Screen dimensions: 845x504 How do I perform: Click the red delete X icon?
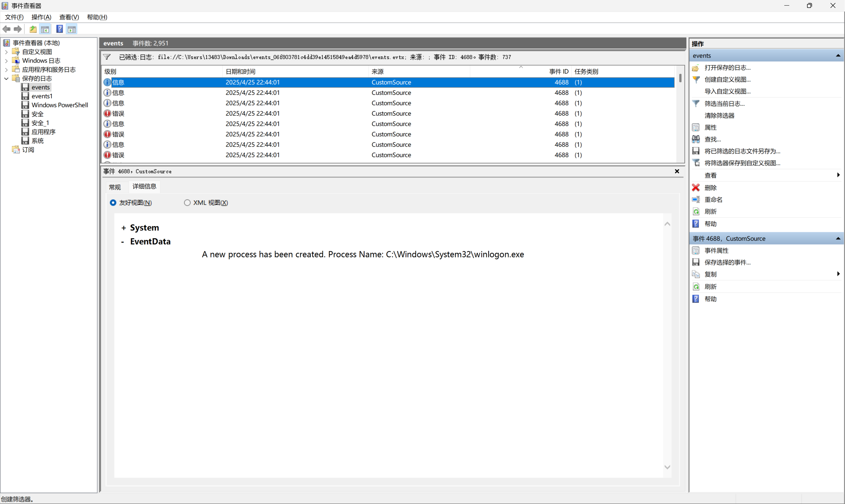point(696,188)
